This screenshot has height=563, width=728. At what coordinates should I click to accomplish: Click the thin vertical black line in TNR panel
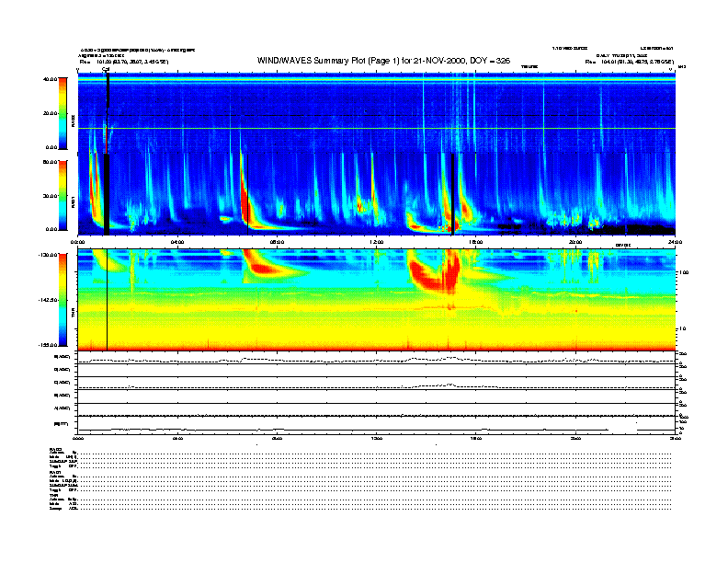click(x=108, y=300)
